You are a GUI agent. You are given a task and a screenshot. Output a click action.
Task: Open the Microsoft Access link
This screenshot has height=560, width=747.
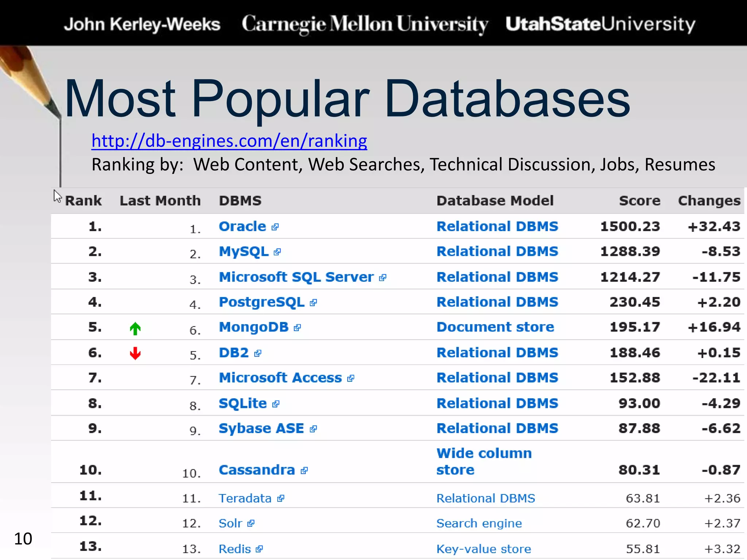click(x=280, y=378)
